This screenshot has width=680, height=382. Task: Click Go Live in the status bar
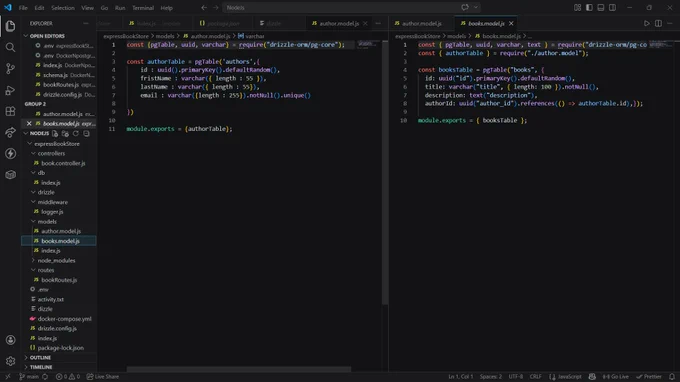pos(615,376)
